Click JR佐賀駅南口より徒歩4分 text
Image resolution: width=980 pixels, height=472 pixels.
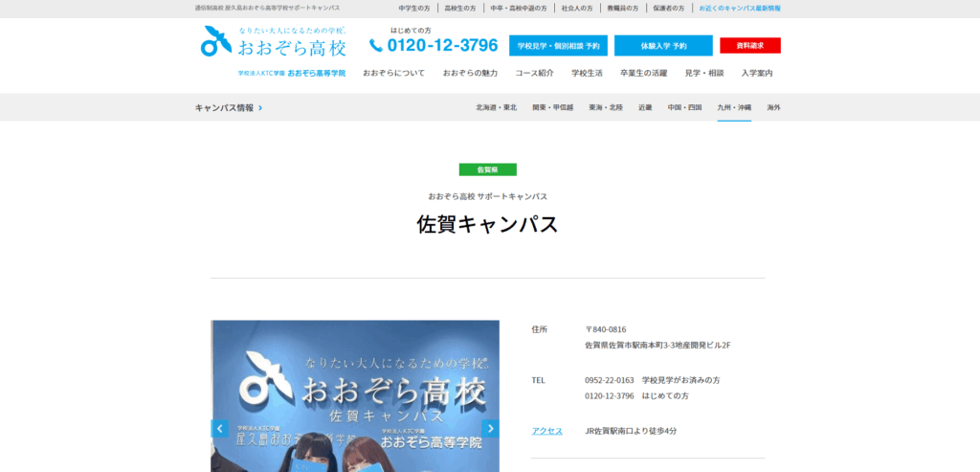pyautogui.click(x=632, y=431)
